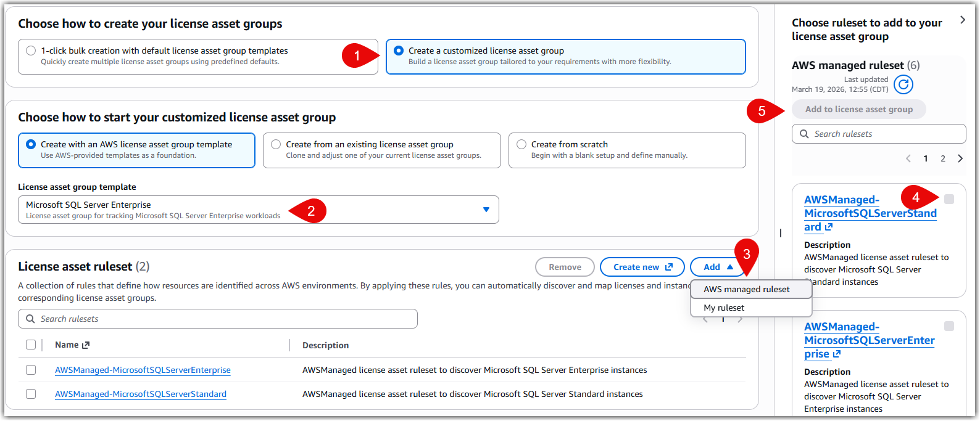
Task: Click the License asset ruleset (2) heading
Action: click(x=84, y=266)
